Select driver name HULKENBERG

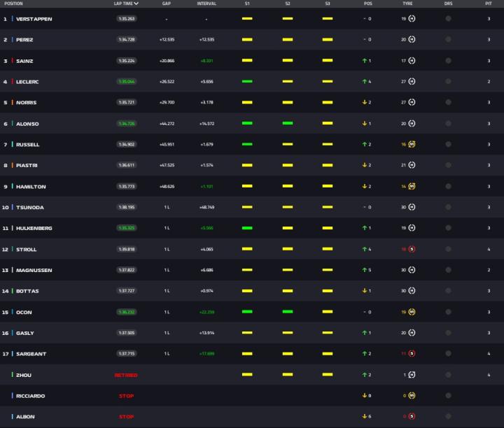(34, 229)
